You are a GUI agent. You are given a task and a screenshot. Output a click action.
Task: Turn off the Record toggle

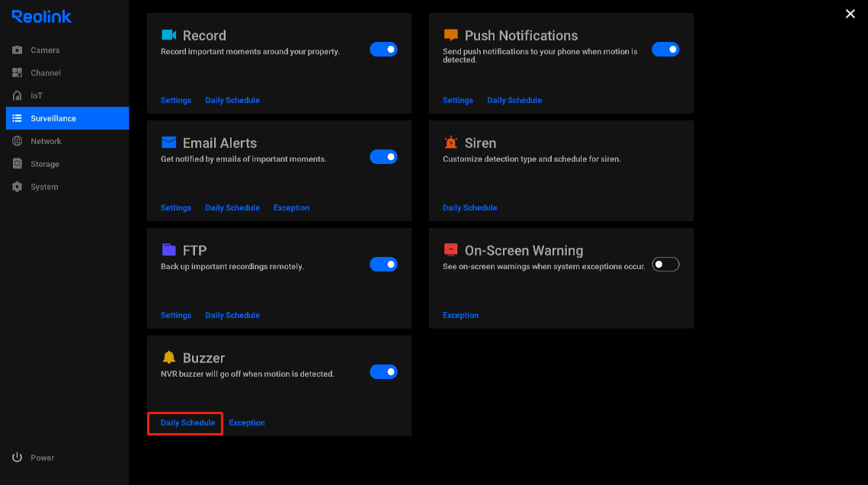(383, 50)
